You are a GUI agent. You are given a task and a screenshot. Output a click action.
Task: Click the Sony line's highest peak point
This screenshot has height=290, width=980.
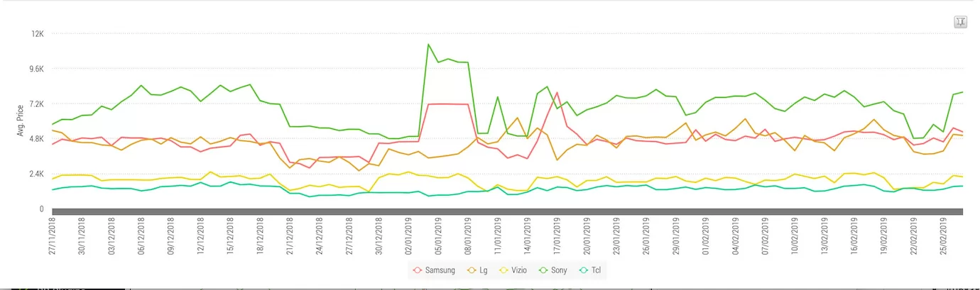coord(428,44)
